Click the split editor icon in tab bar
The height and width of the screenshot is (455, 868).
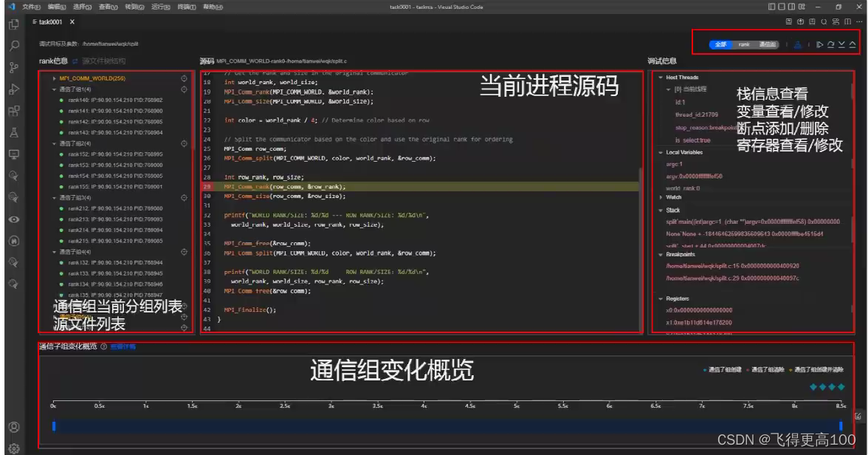click(x=847, y=21)
